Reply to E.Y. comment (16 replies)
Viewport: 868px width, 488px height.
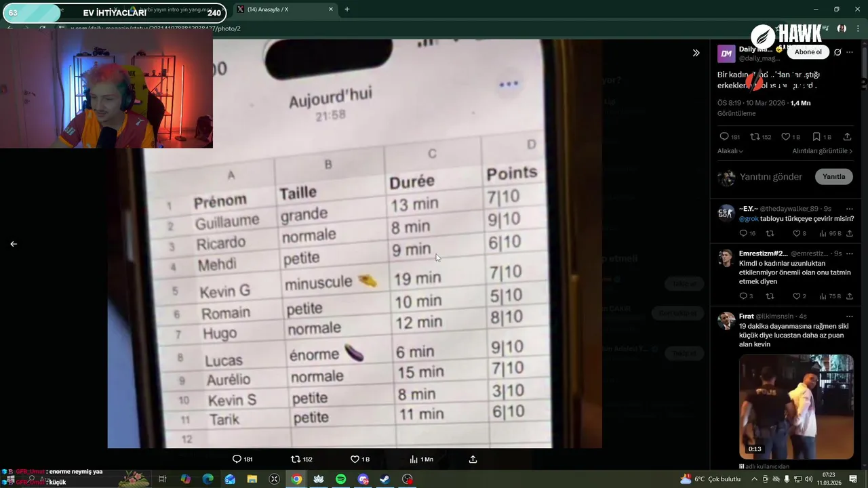point(747,234)
